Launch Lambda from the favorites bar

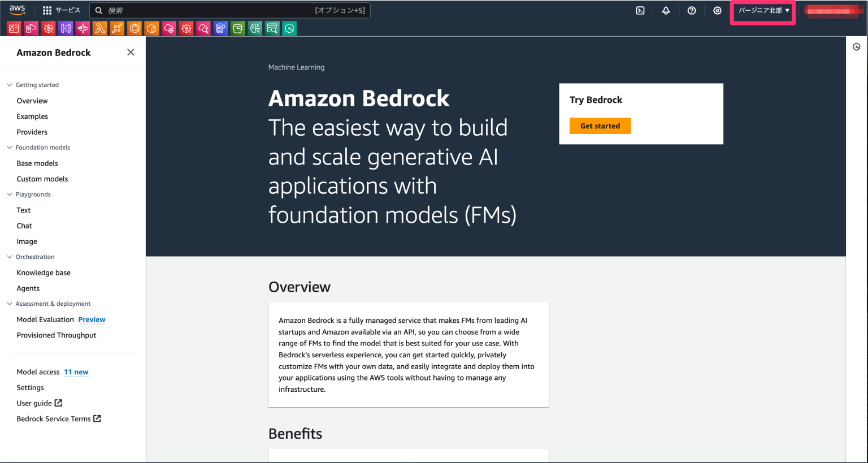[x=100, y=28]
